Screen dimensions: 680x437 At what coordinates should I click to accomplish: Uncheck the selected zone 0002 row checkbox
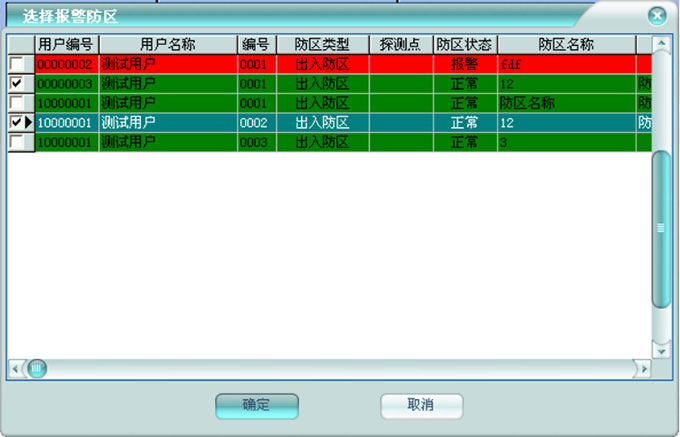[16, 122]
